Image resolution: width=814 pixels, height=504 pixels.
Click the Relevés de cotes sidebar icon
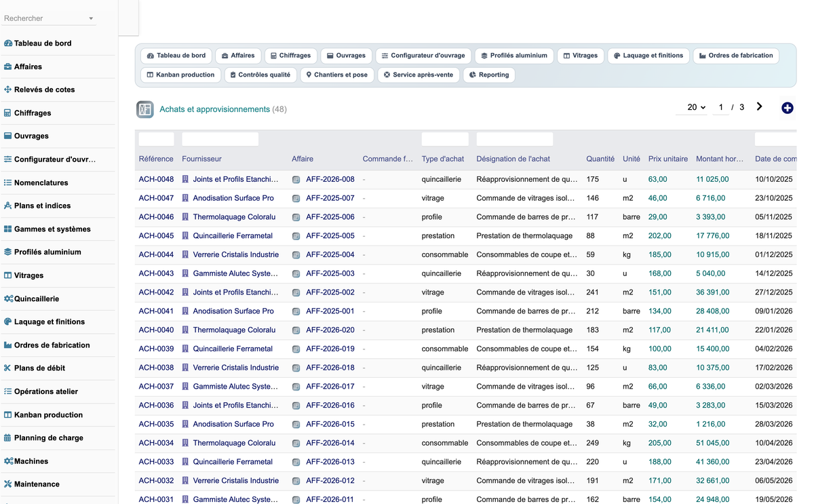point(8,90)
